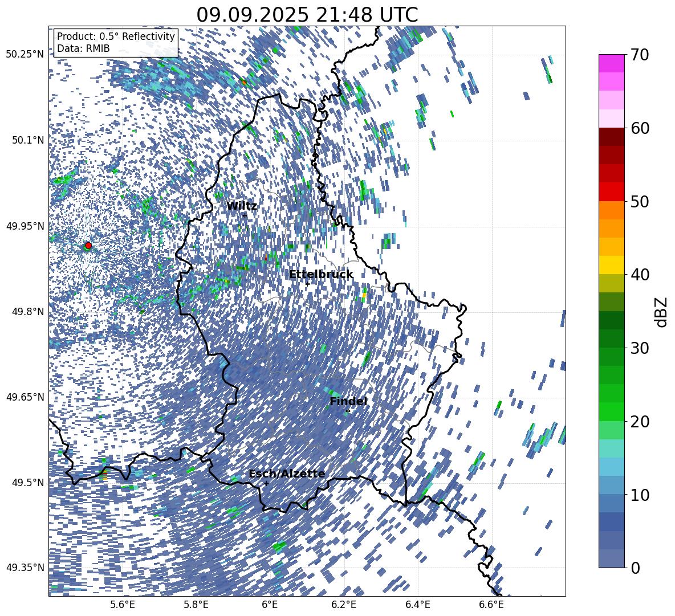Click the 49.95°N latitude label
The width and height of the screenshot is (675, 616).
pyautogui.click(x=26, y=226)
